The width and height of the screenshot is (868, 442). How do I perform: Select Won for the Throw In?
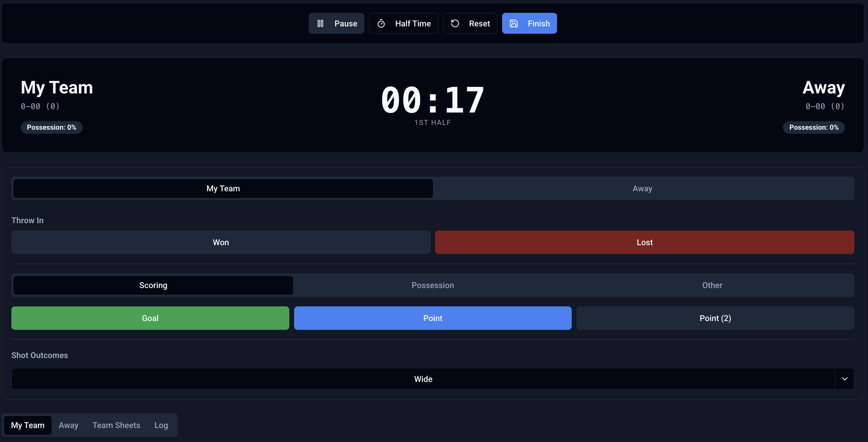coord(221,242)
